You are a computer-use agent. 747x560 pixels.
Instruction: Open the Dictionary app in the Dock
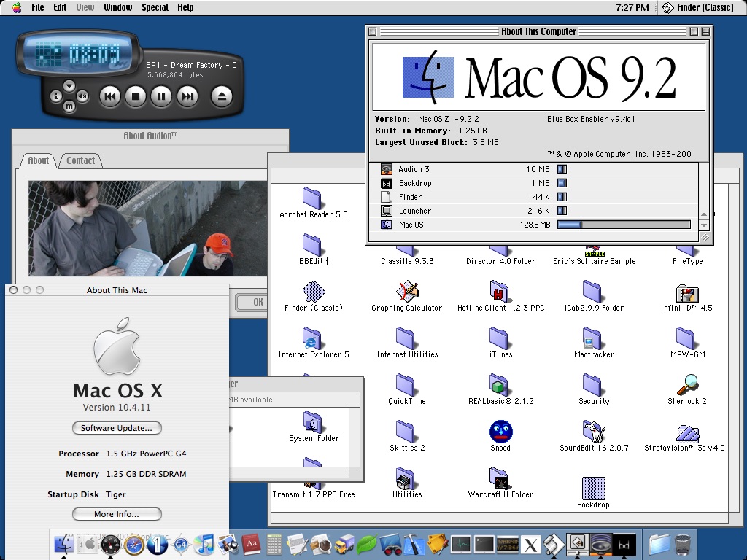tap(251, 544)
